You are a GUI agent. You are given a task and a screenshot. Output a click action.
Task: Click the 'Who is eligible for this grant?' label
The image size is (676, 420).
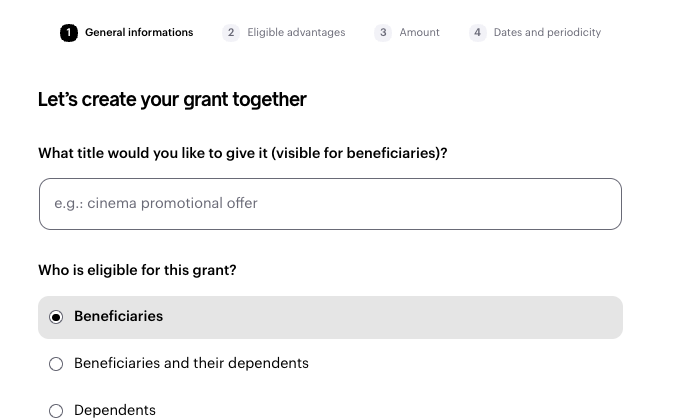(x=137, y=270)
